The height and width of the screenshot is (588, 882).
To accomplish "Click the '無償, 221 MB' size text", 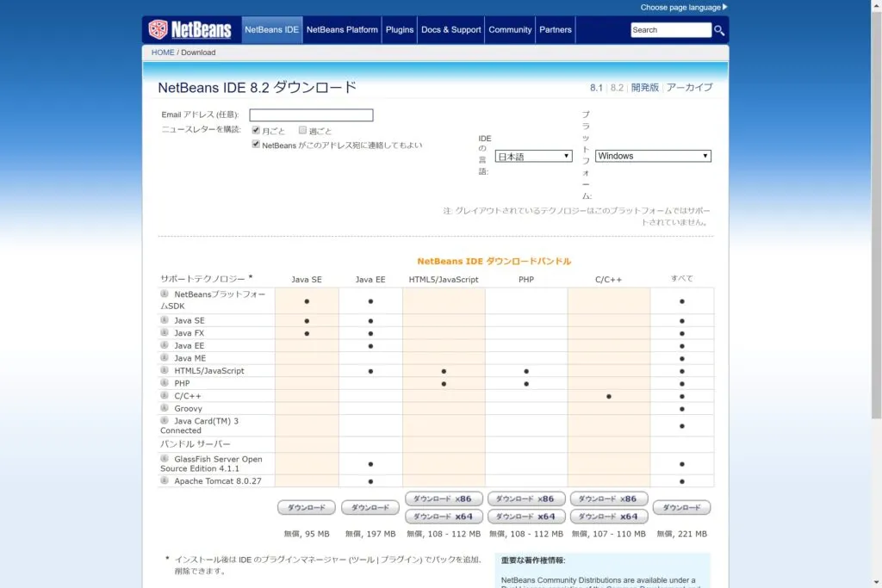I will [682, 534].
